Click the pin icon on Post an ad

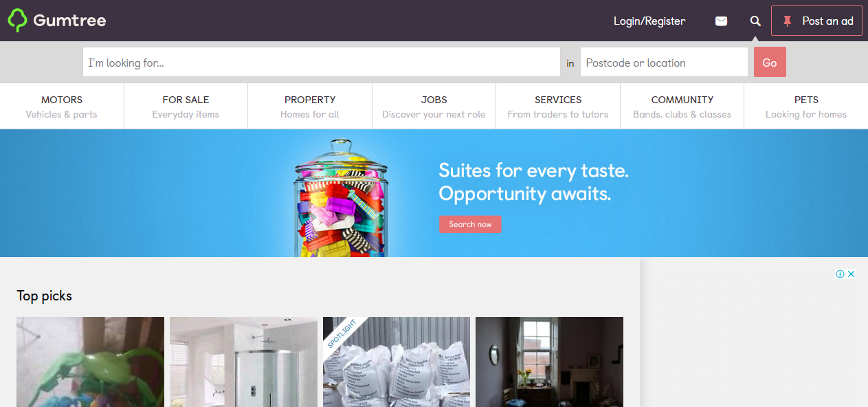click(788, 21)
